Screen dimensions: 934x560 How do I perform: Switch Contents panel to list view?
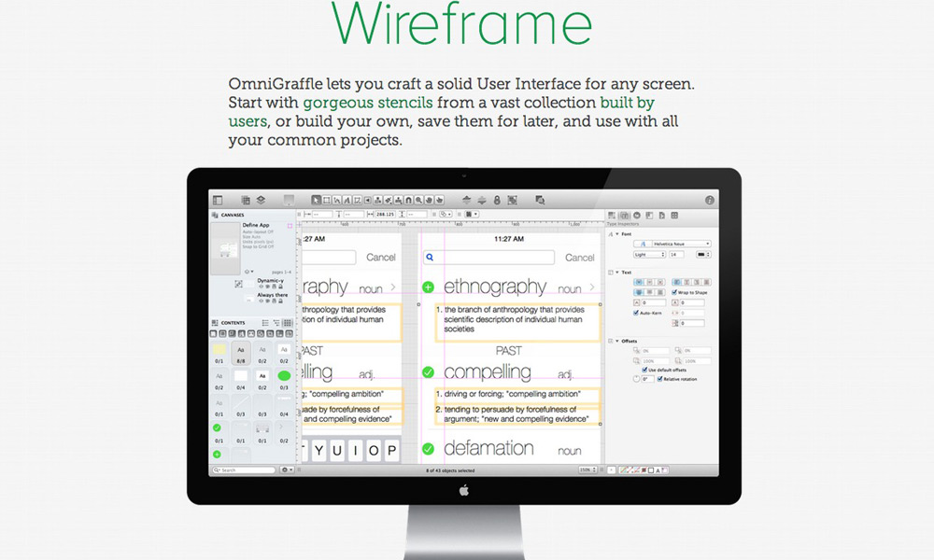pos(265,323)
